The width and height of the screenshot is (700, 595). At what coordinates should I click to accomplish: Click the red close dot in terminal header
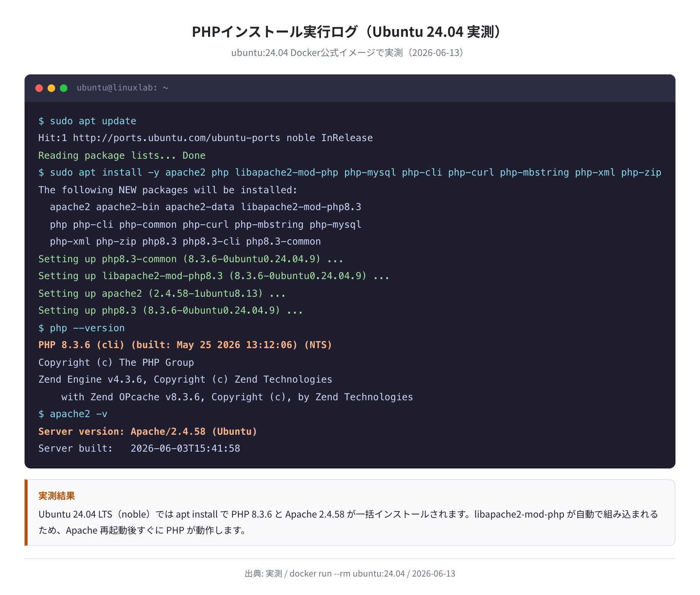point(39,88)
